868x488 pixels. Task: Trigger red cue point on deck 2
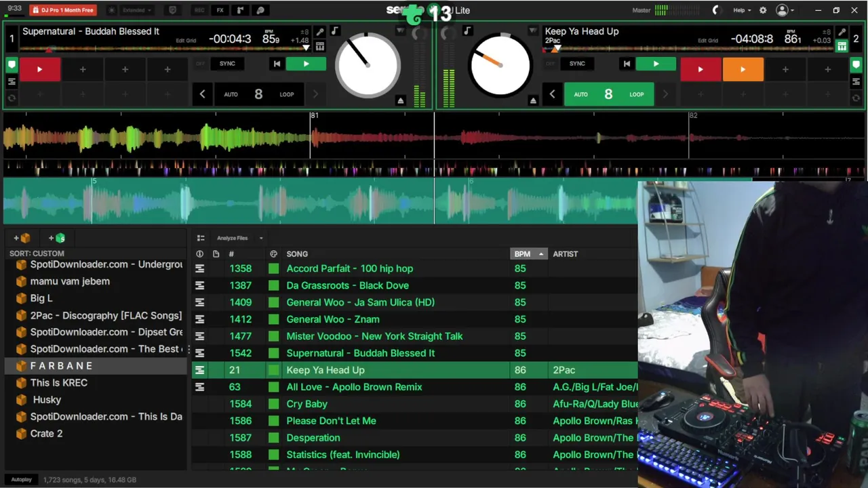(701, 69)
